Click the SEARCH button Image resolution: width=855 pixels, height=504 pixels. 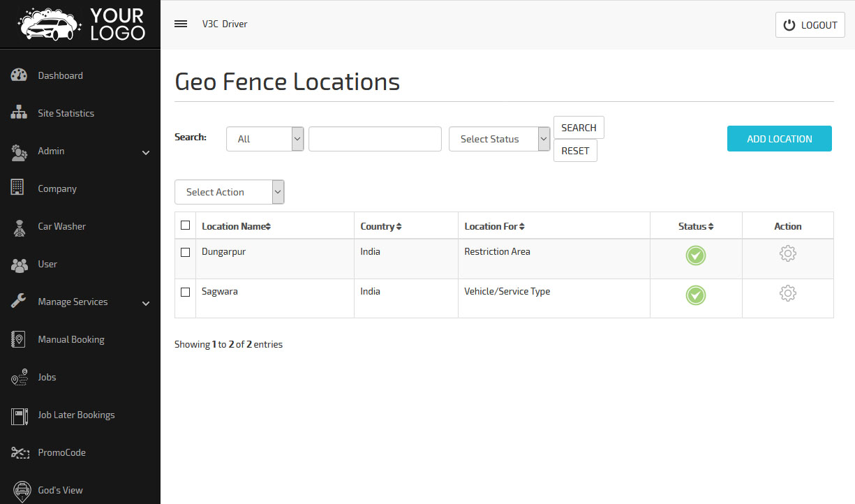[x=579, y=128]
